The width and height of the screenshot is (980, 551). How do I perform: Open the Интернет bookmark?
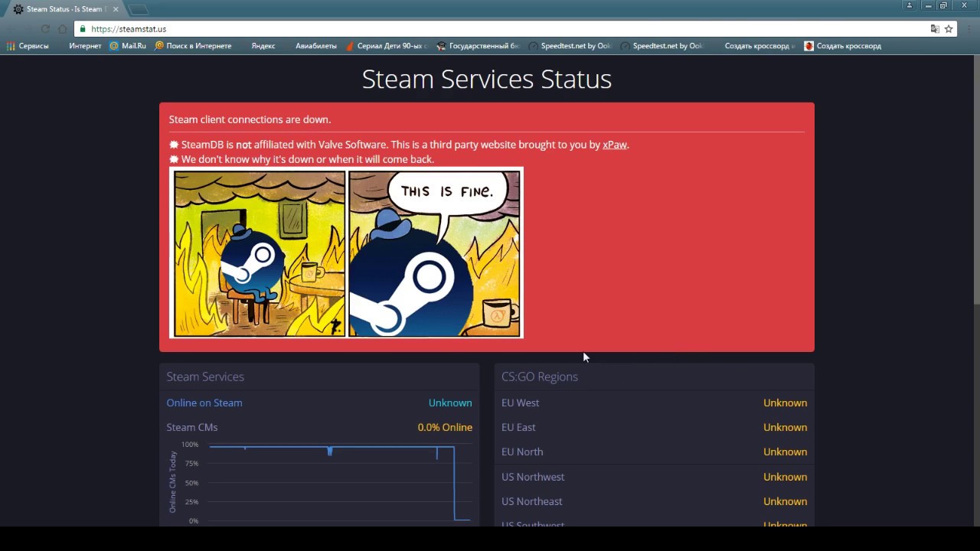tap(85, 46)
